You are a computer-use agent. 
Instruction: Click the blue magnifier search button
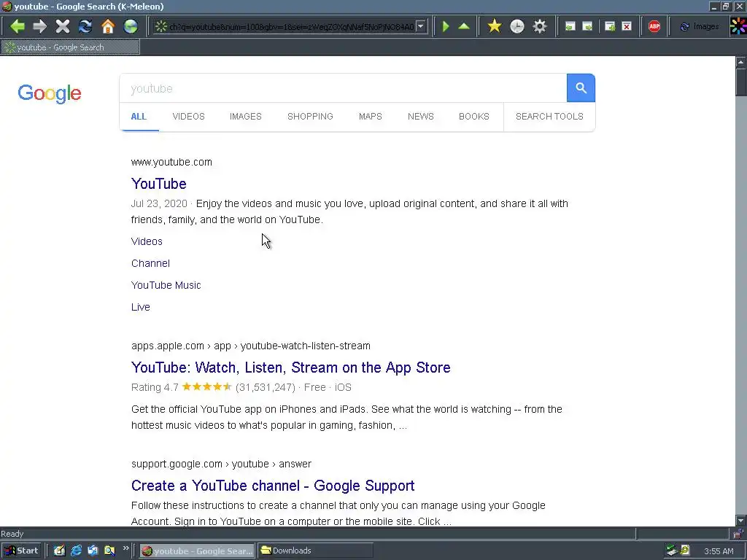tap(581, 88)
